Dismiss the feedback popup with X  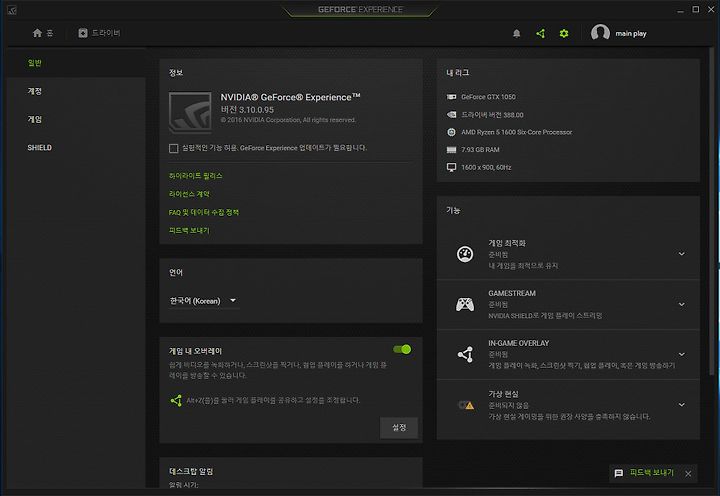pos(688,473)
